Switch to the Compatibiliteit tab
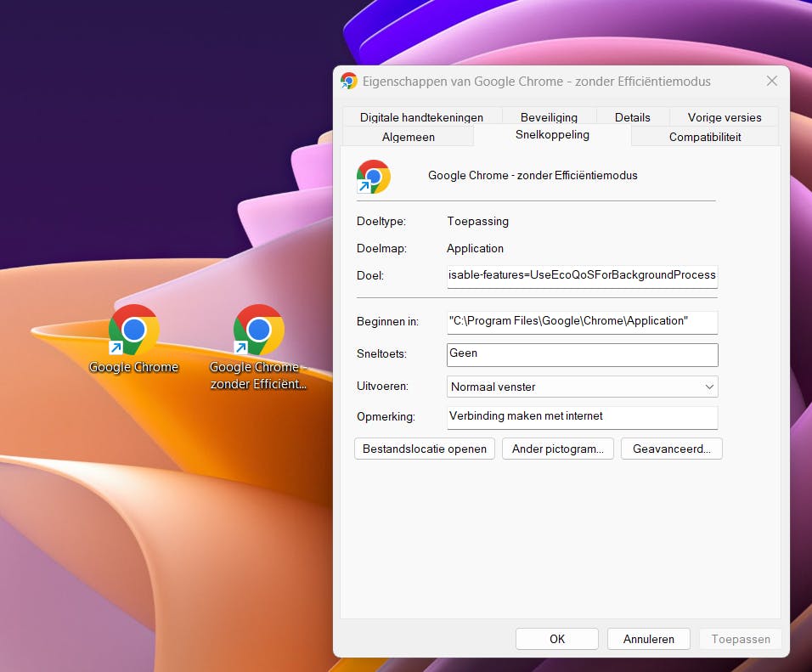Screen dimensions: 812x672 [705, 136]
